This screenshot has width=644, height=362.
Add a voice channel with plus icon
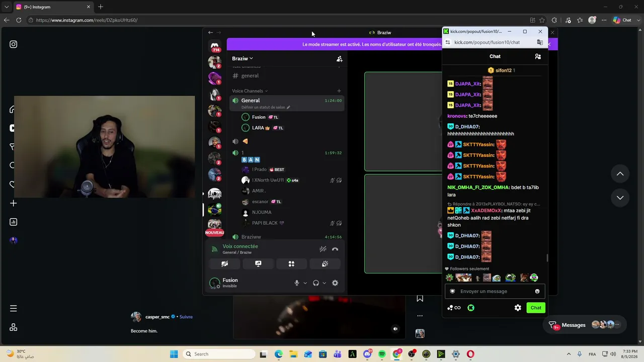[339, 91]
